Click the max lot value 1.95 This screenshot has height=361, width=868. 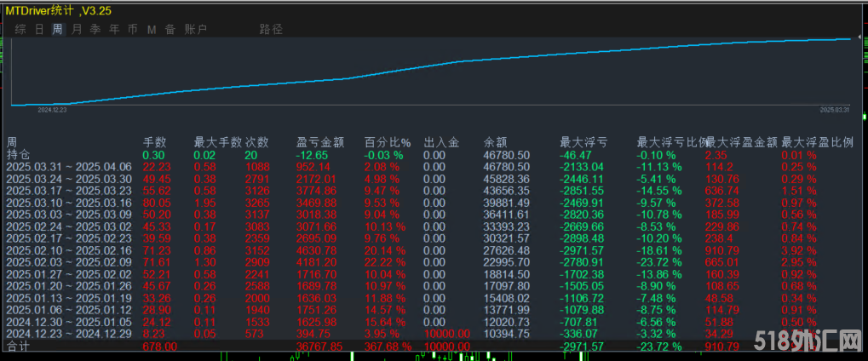pyautogui.click(x=204, y=202)
